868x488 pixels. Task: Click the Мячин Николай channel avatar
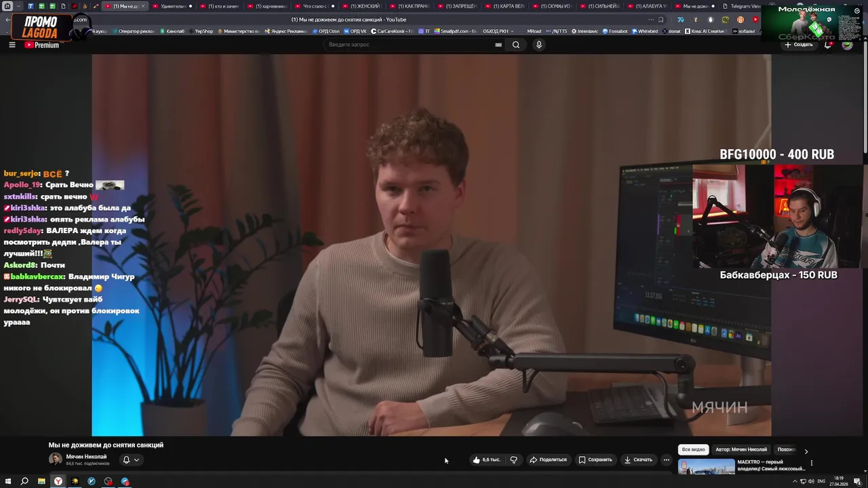pos(55,459)
